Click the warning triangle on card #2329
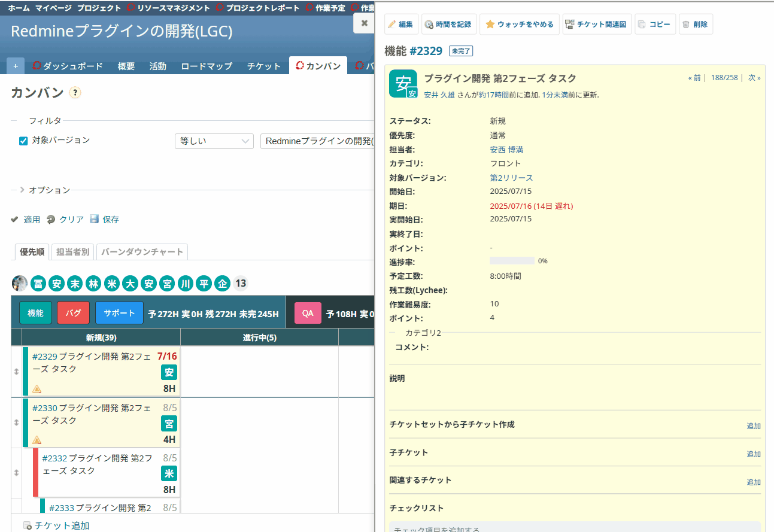774x532 pixels. click(37, 389)
